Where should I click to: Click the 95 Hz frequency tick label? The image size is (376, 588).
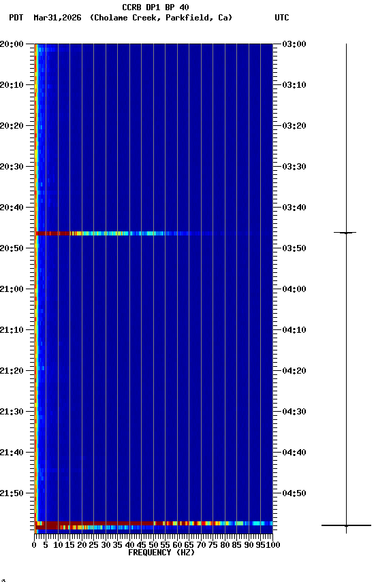tap(260, 545)
